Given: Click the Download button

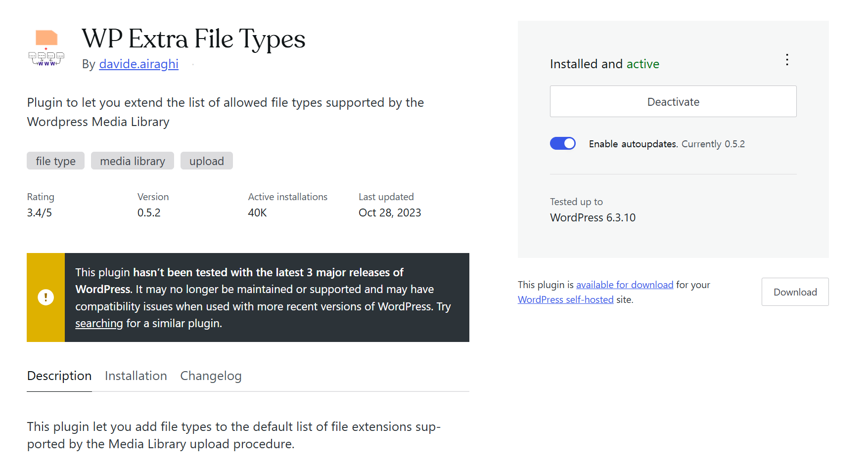Looking at the screenshot, I should 795,292.
